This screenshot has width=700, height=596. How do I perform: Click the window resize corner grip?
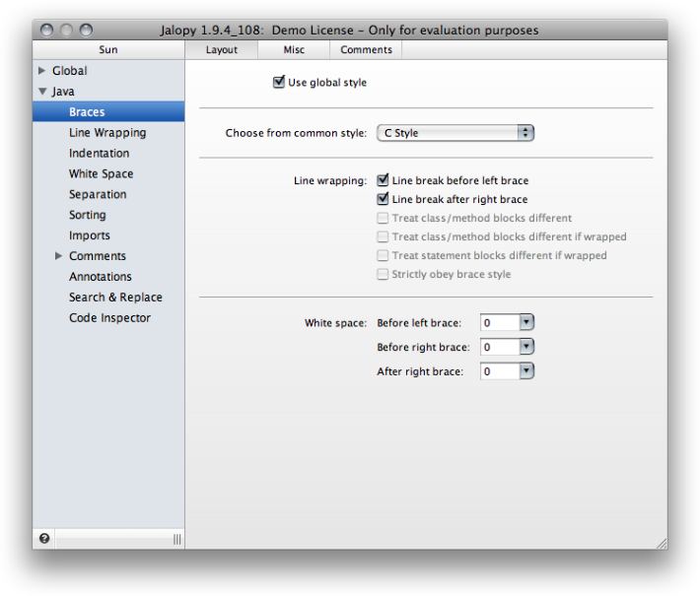(662, 544)
